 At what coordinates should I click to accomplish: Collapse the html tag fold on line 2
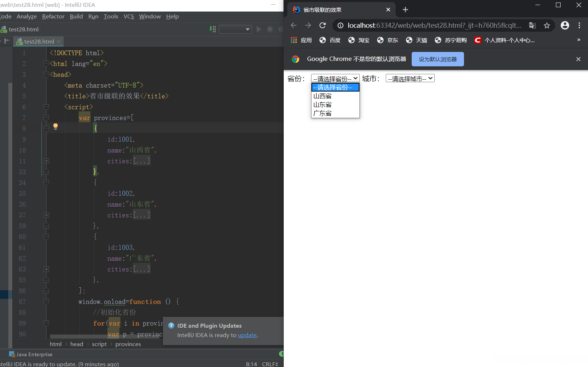tap(46, 63)
